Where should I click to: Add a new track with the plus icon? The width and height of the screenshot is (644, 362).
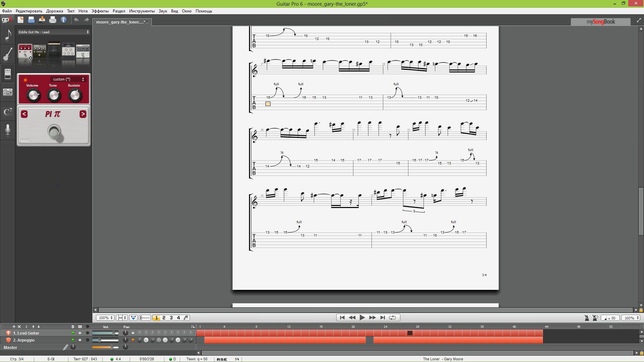pyautogui.click(x=14, y=326)
